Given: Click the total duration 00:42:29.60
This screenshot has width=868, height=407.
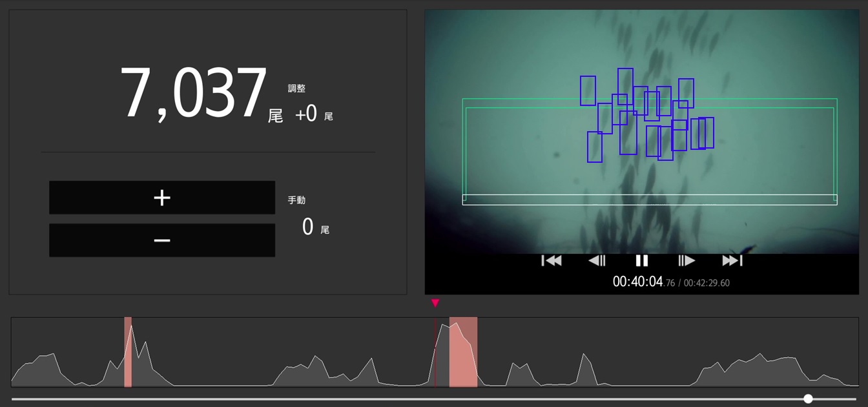Looking at the screenshot, I should 707,283.
